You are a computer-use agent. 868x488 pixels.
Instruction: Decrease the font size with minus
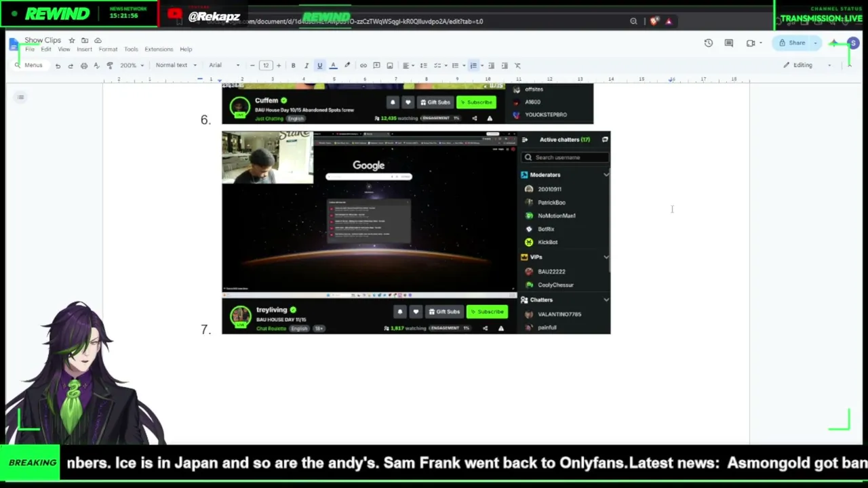[252, 66]
